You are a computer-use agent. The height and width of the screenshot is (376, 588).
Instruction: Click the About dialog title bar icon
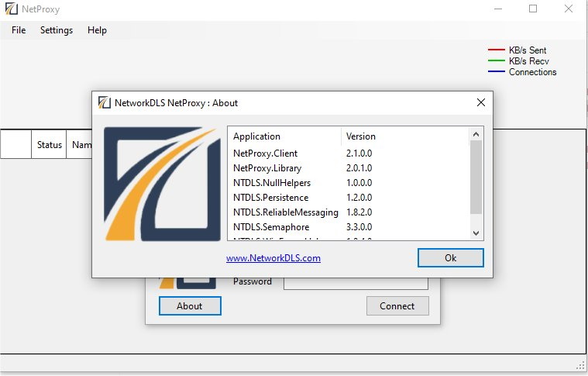(x=105, y=102)
